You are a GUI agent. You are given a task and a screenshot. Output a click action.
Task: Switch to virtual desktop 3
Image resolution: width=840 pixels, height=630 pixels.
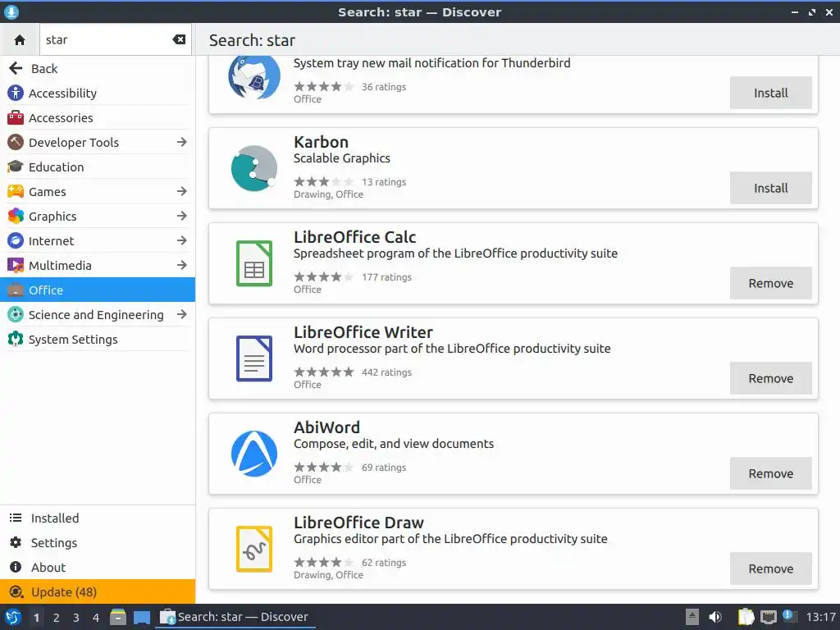76,618
